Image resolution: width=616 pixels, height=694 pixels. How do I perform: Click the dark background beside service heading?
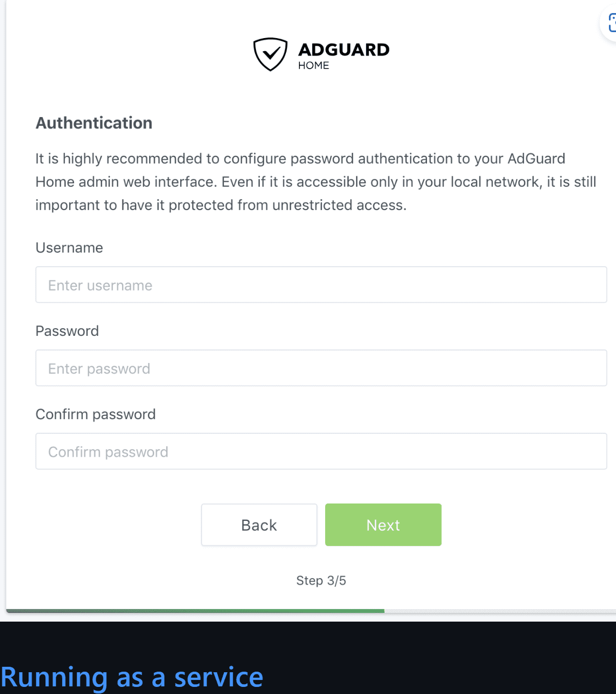(436, 664)
